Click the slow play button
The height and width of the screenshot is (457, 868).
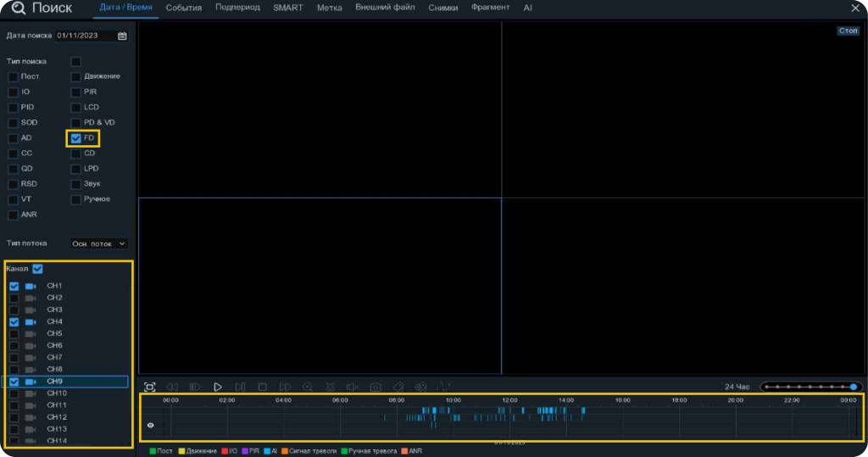[195, 387]
